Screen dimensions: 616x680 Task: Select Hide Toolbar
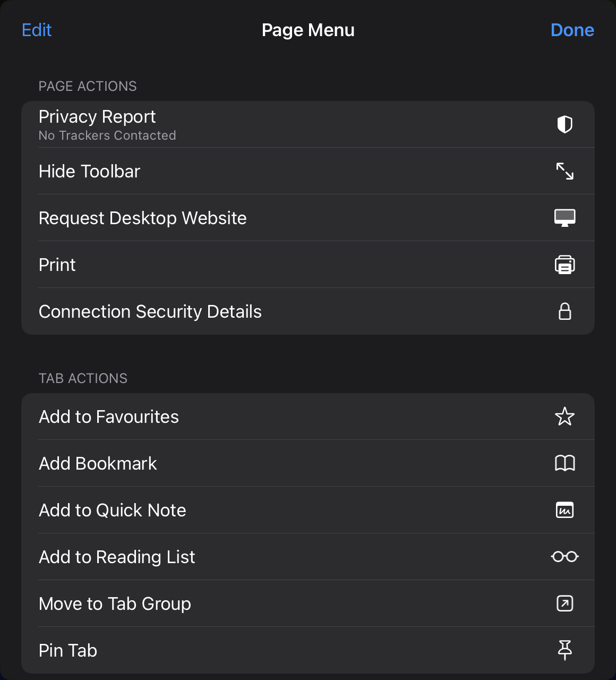[x=90, y=172]
